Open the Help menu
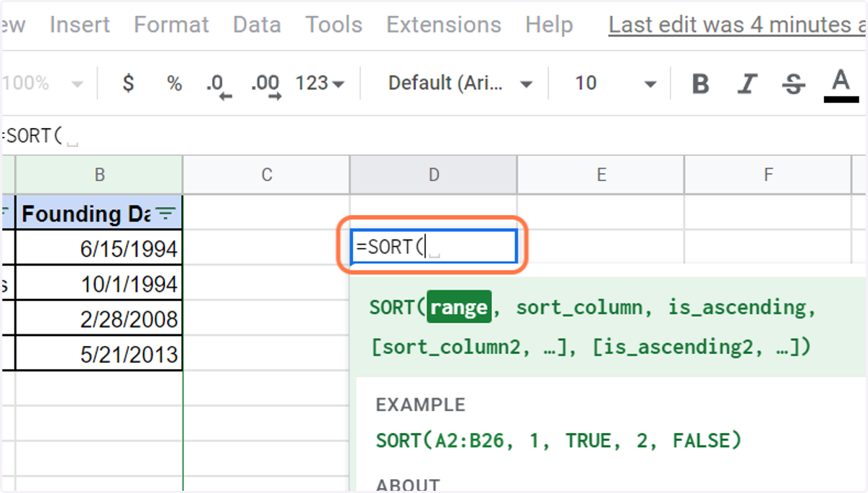Image resolution: width=868 pixels, height=493 pixels. tap(549, 25)
